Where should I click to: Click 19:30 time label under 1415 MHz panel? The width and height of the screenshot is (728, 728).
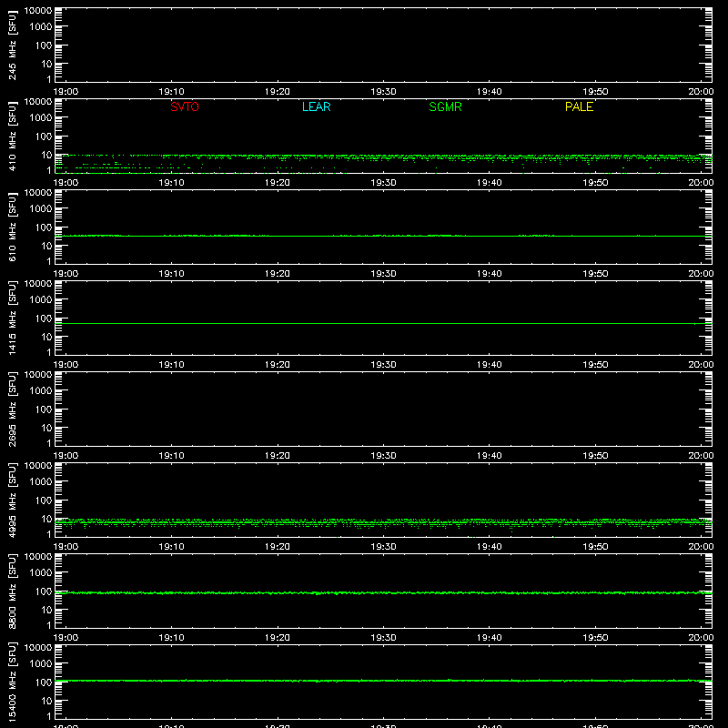point(383,365)
